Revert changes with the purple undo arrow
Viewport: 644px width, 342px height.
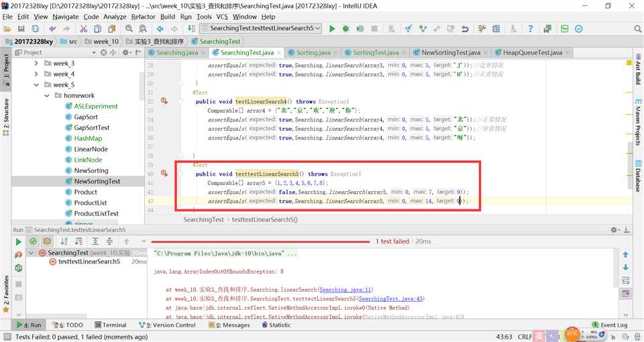click(465, 29)
